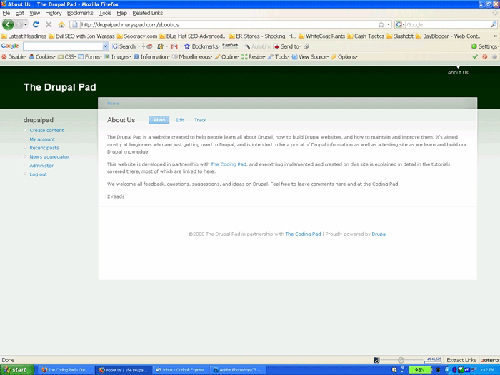The image size is (500, 375).
Task: Open the Information menu in Web Developer toolbar
Action: coord(152,57)
